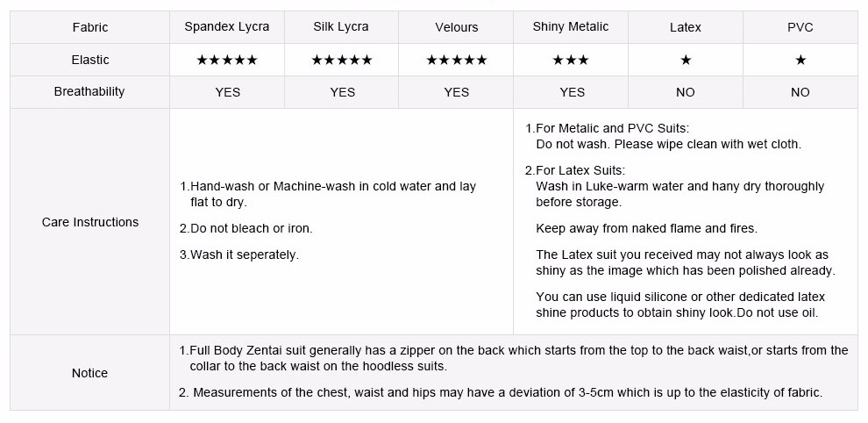Viewport: 868px width, 423px height.
Task: Click the 'Do not bleach or iron' instruction
Action: pos(246,229)
